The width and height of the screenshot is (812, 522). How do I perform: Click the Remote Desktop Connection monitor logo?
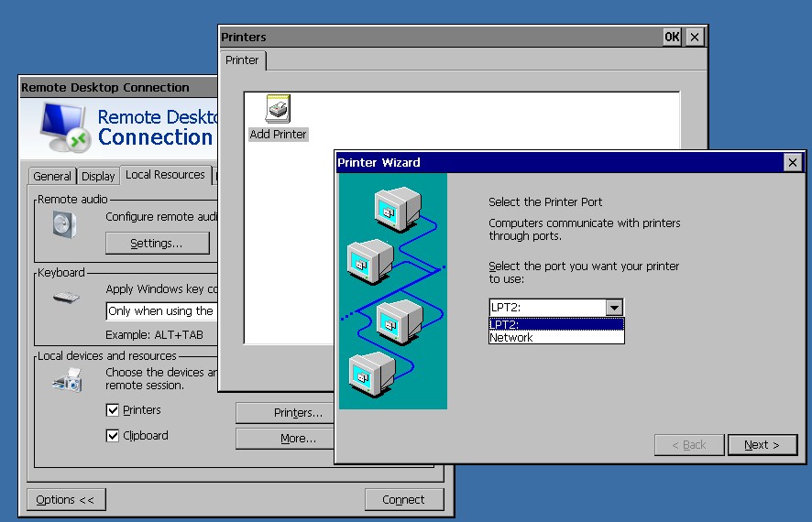(65, 127)
